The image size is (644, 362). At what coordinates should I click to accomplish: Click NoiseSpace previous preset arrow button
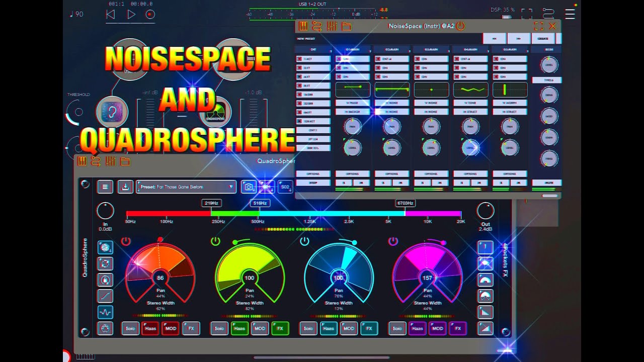(x=494, y=39)
